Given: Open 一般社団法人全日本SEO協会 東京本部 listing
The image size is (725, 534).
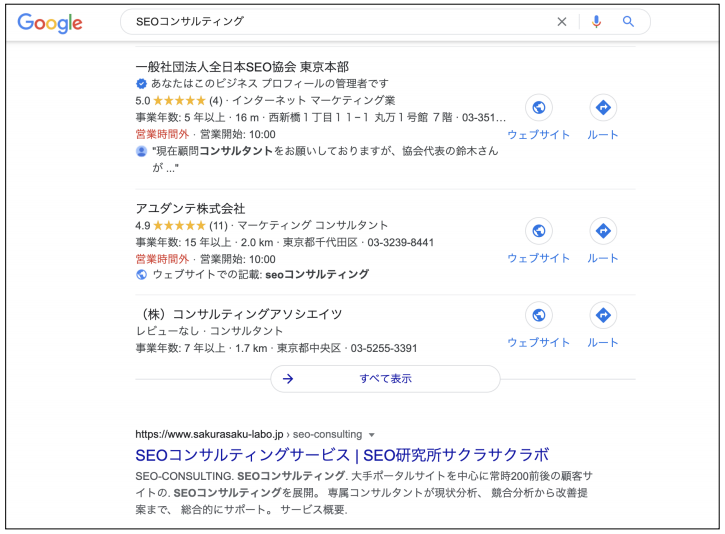Looking at the screenshot, I should 242,67.
